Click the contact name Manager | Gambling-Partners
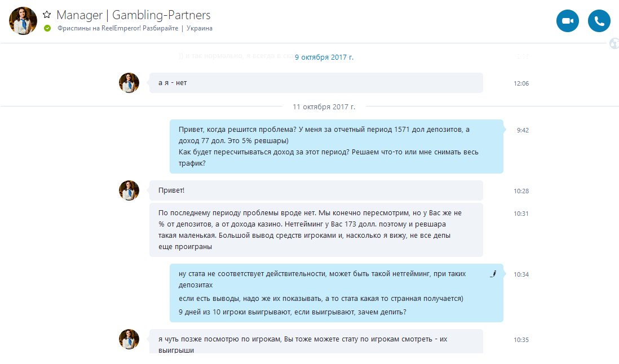 (x=134, y=15)
